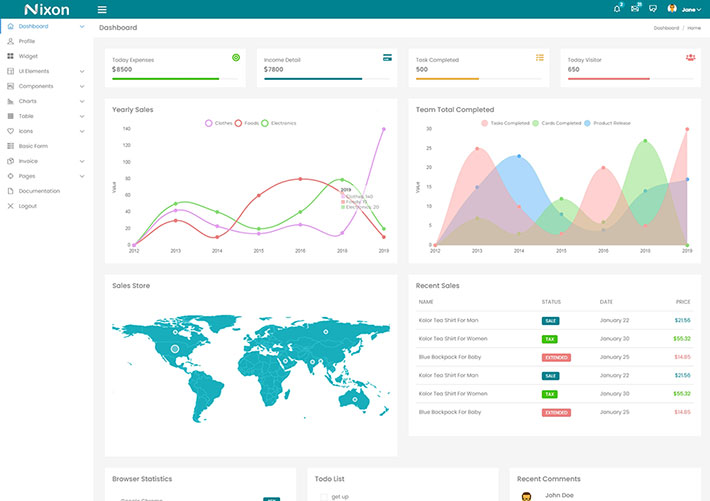Open the mail envelope icon in header
Viewport: 710px width, 501px height.
pyautogui.click(x=635, y=9)
